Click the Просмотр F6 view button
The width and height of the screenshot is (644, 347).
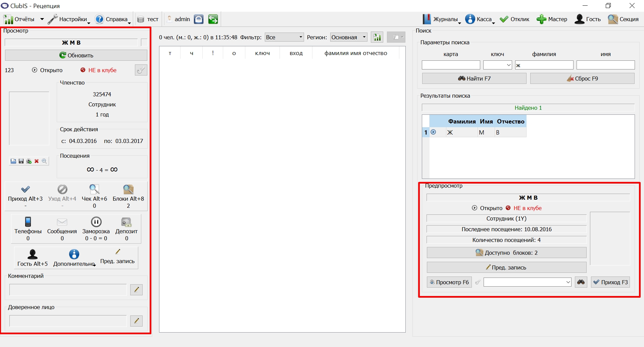coord(449,282)
